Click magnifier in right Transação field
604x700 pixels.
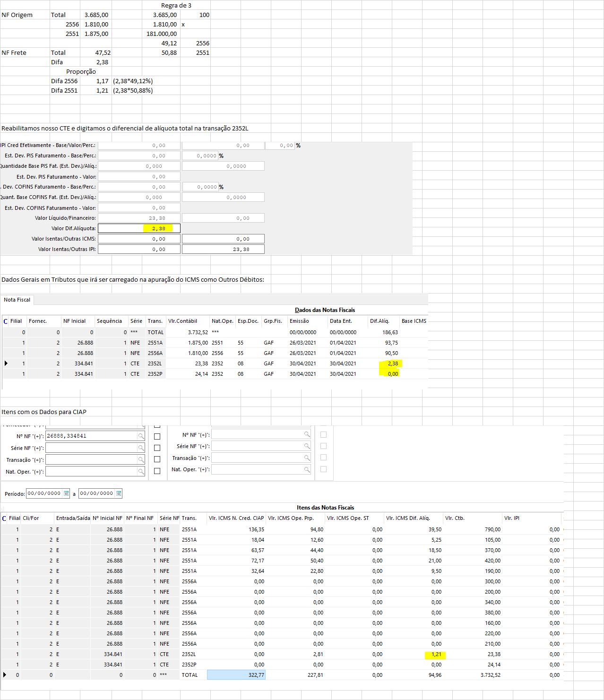point(307,458)
